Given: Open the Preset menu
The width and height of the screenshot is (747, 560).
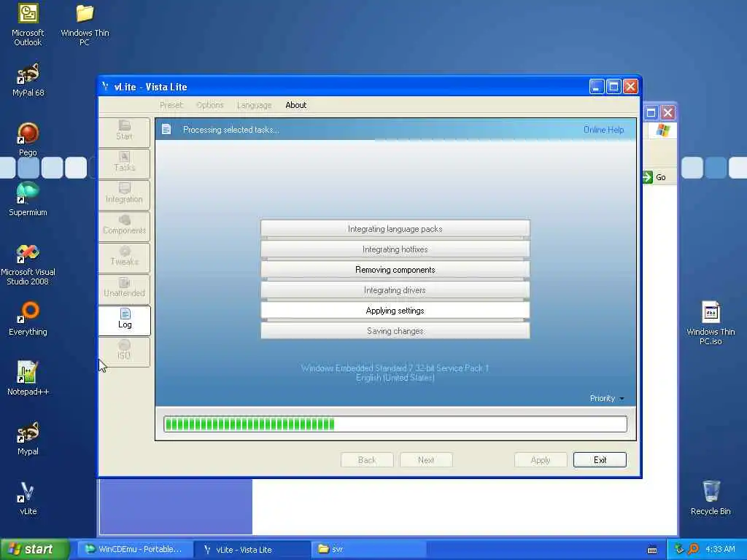Looking at the screenshot, I should click(x=171, y=105).
